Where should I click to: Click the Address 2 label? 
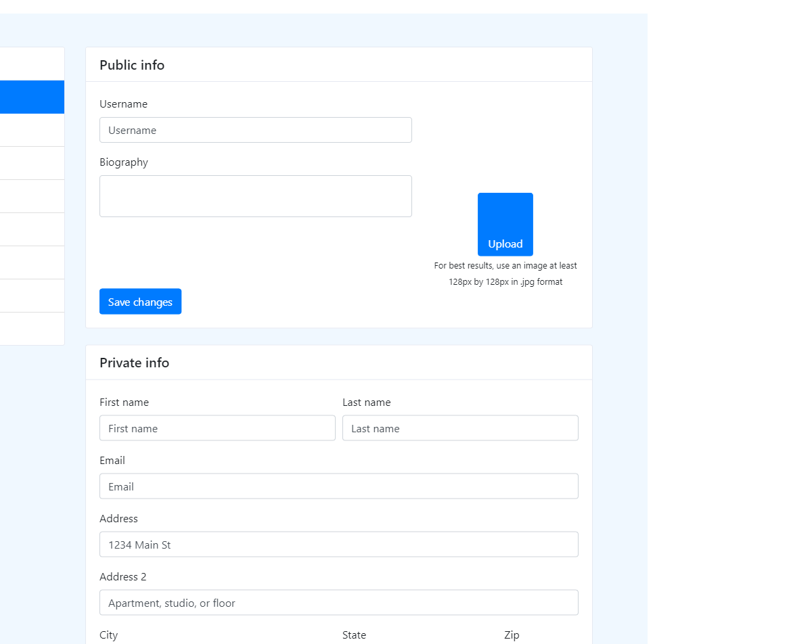(x=123, y=577)
